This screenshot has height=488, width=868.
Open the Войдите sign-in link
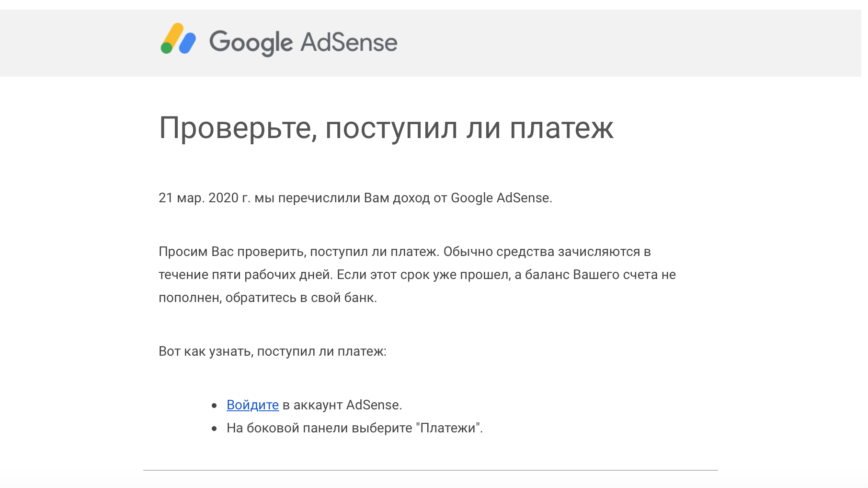pyautogui.click(x=252, y=405)
